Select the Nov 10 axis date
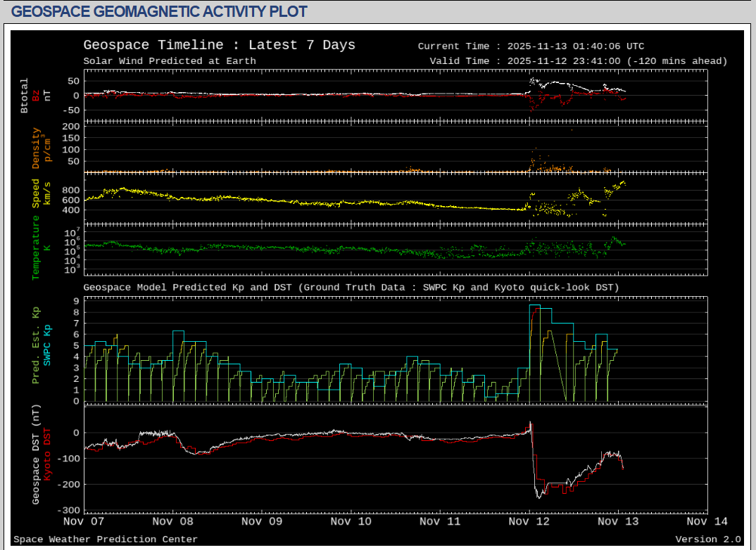This screenshot has width=756, height=550. (351, 521)
